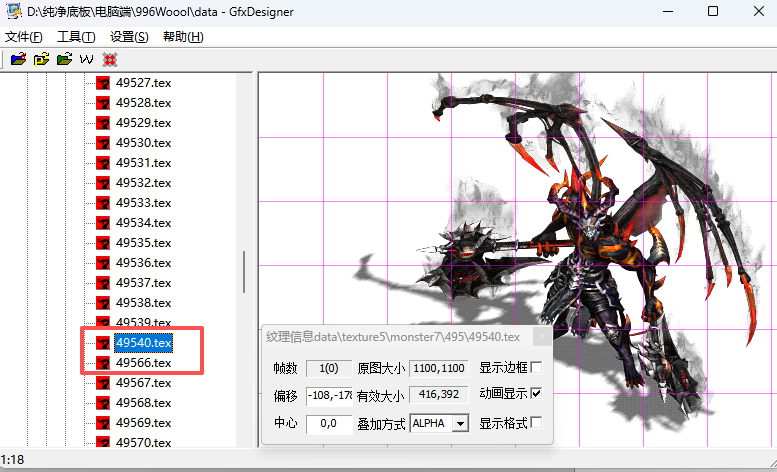The height and width of the screenshot is (472, 777).
Task: Select 49528.tex in the file tree
Action: (143, 103)
